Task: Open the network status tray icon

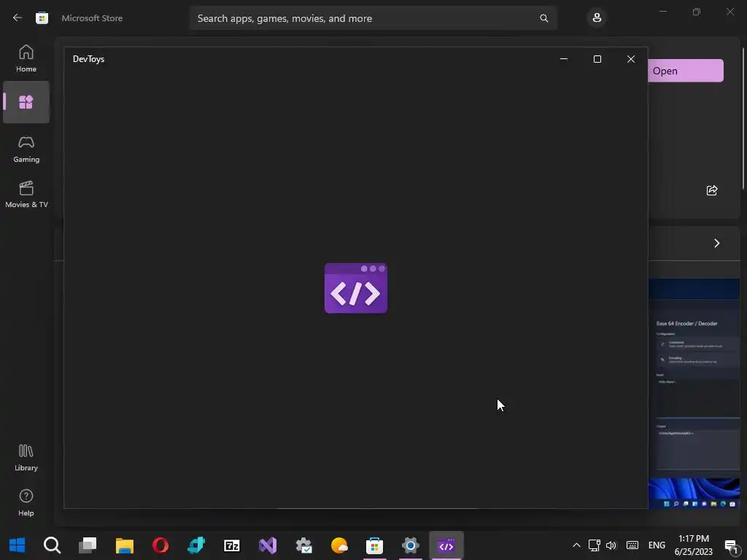Action: click(594, 545)
